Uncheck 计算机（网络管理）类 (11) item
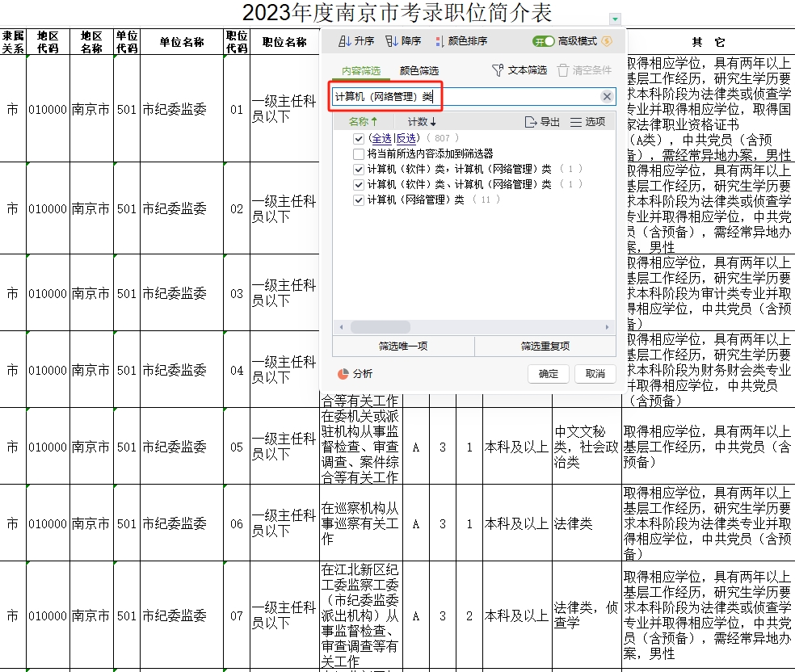The height and width of the screenshot is (672, 795). coord(359,199)
